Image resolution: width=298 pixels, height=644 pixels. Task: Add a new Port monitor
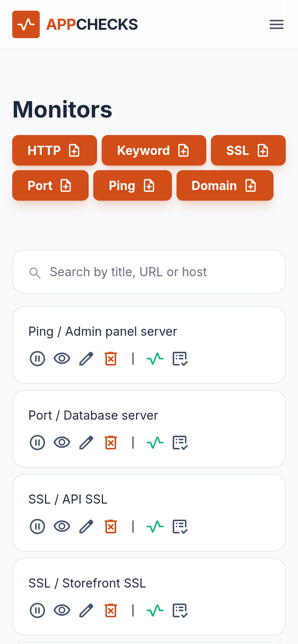tap(50, 185)
